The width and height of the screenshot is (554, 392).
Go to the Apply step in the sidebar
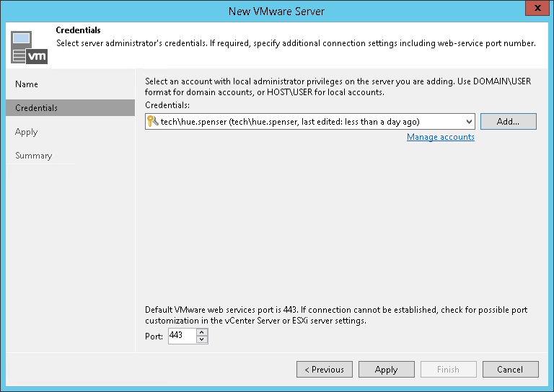click(x=27, y=132)
